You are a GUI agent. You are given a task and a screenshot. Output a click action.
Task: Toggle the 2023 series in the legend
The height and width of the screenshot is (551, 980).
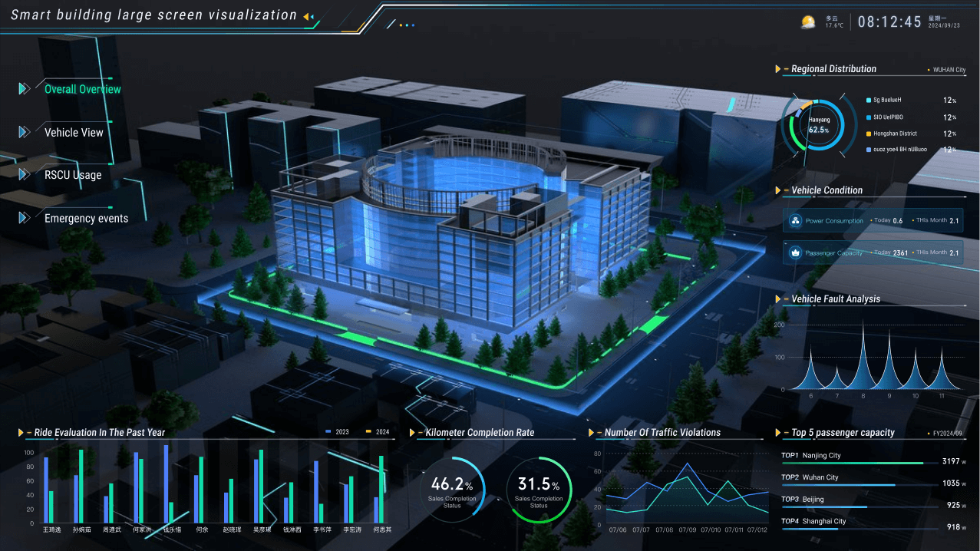(x=336, y=432)
